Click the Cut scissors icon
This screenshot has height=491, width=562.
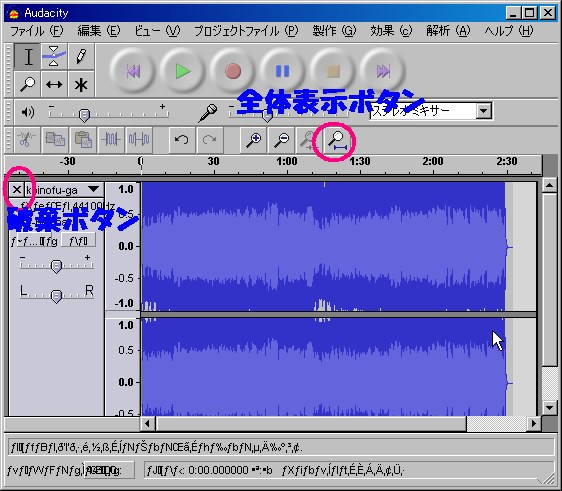(x=27, y=139)
